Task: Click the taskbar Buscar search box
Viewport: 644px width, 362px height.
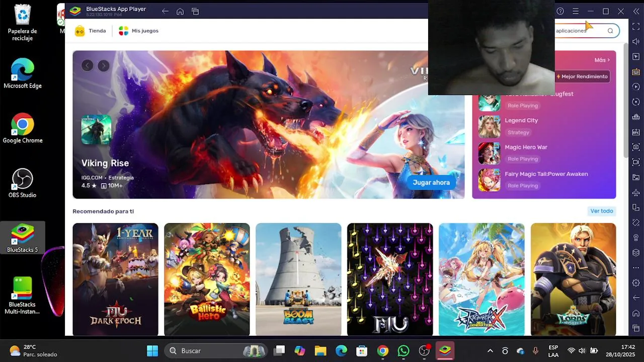Action: pos(216,350)
